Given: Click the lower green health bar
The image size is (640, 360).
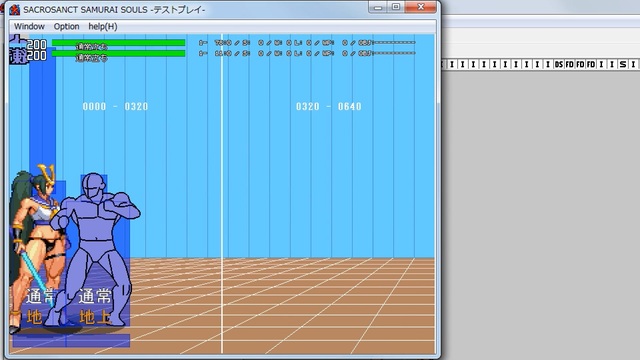Looking at the screenshot, I should (x=118, y=53).
